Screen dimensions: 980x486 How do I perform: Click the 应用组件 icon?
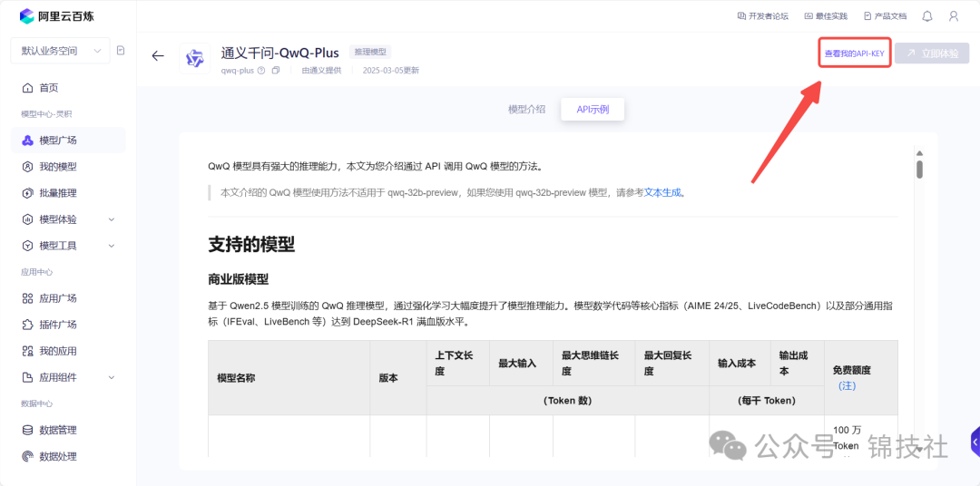click(27, 377)
